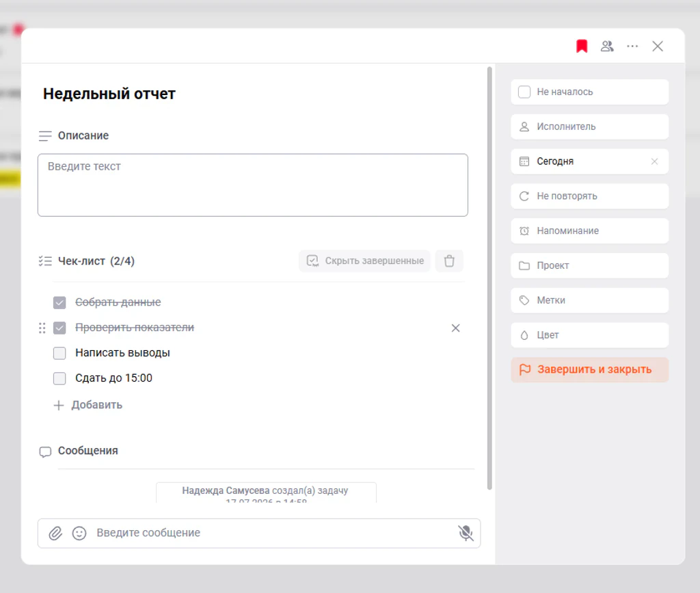
Task: Check the Сдать до 15:00 checkbox
Action: pos(59,378)
